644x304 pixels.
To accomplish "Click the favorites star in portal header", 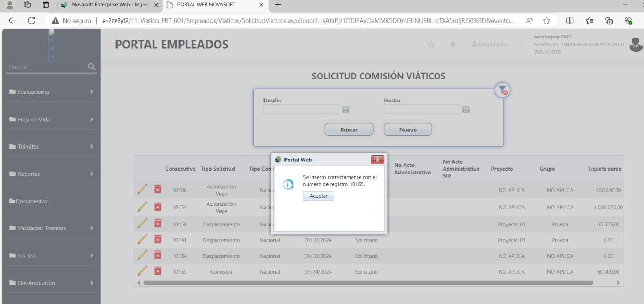I will (431, 45).
